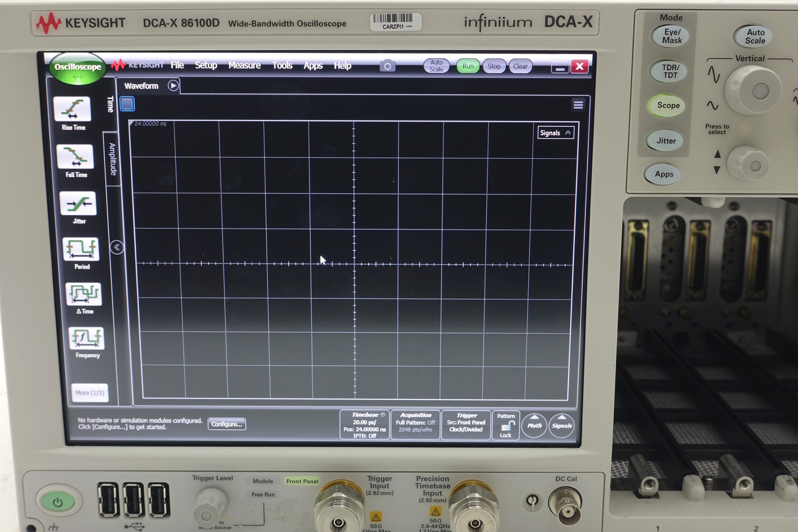Select the Waveform tab
The image size is (798, 532).
[141, 86]
